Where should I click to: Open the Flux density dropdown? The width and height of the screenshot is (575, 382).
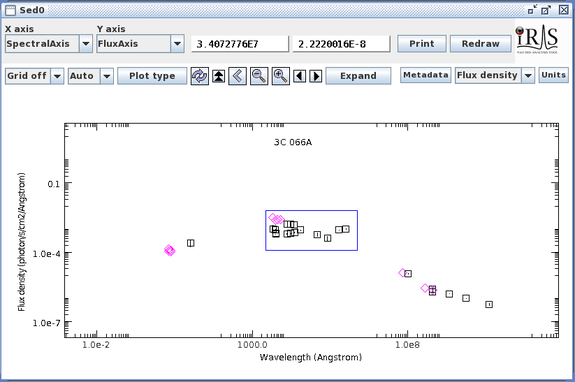[528, 75]
